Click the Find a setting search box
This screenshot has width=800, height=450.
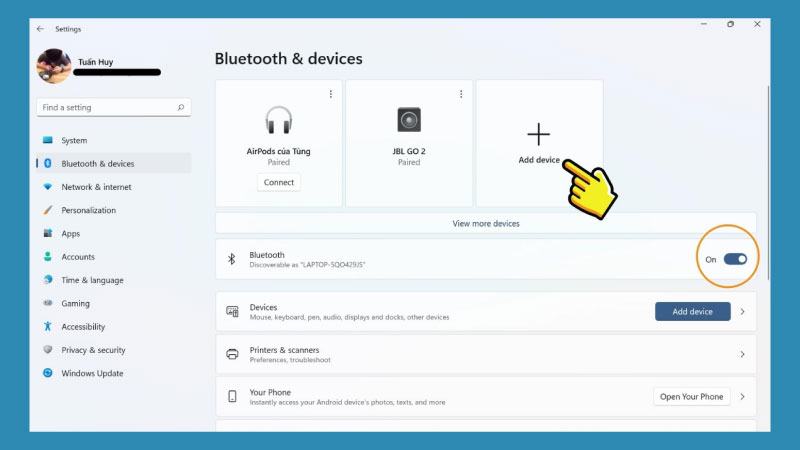click(x=114, y=107)
